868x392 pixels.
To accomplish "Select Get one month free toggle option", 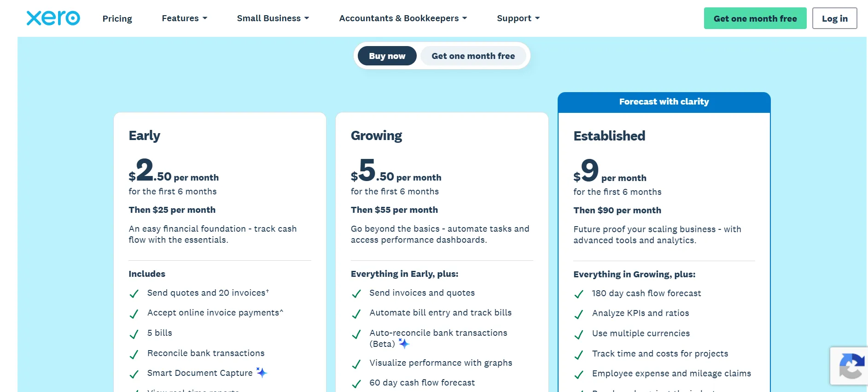I will pyautogui.click(x=473, y=56).
